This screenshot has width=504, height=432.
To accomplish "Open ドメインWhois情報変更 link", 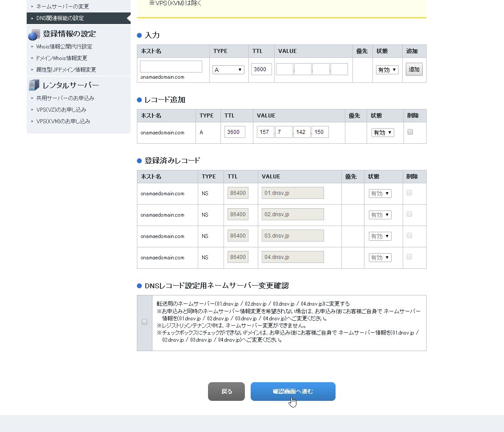I will (x=61, y=58).
